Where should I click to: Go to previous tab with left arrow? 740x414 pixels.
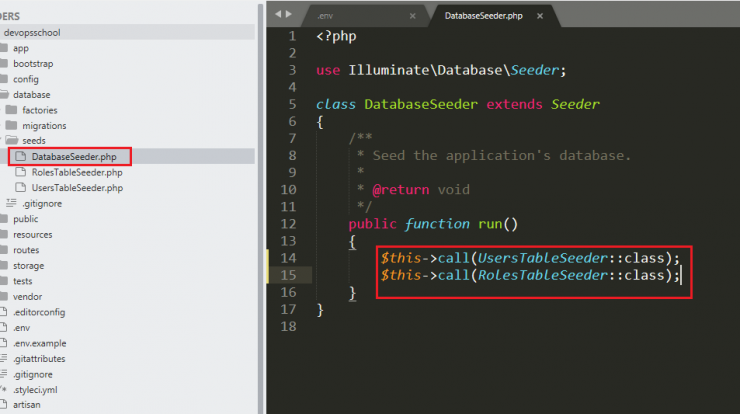click(x=278, y=14)
